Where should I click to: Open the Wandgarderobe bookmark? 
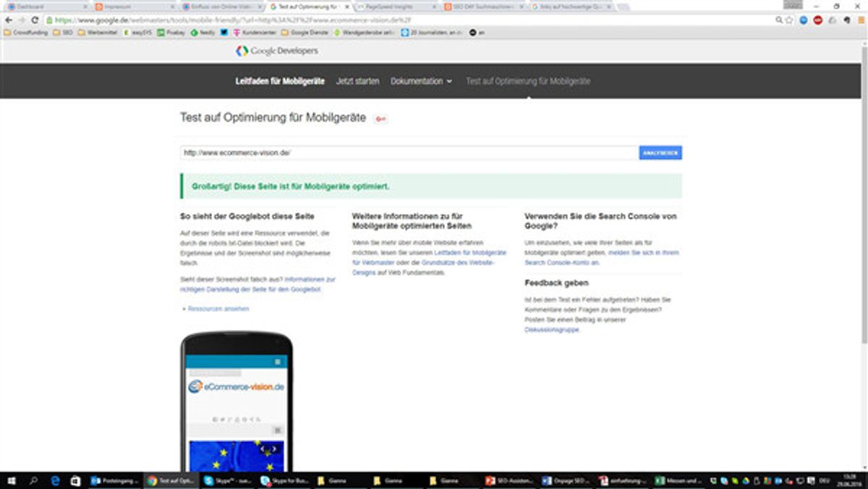pos(364,33)
